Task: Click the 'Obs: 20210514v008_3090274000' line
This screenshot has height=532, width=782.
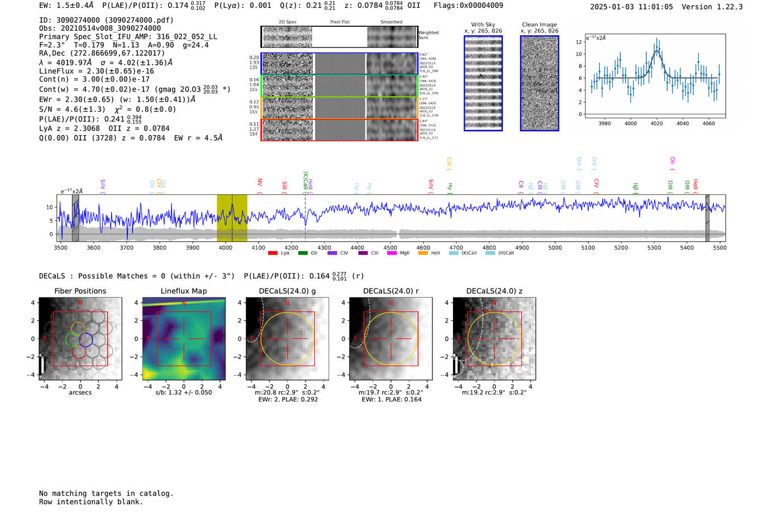Action: coord(100,28)
